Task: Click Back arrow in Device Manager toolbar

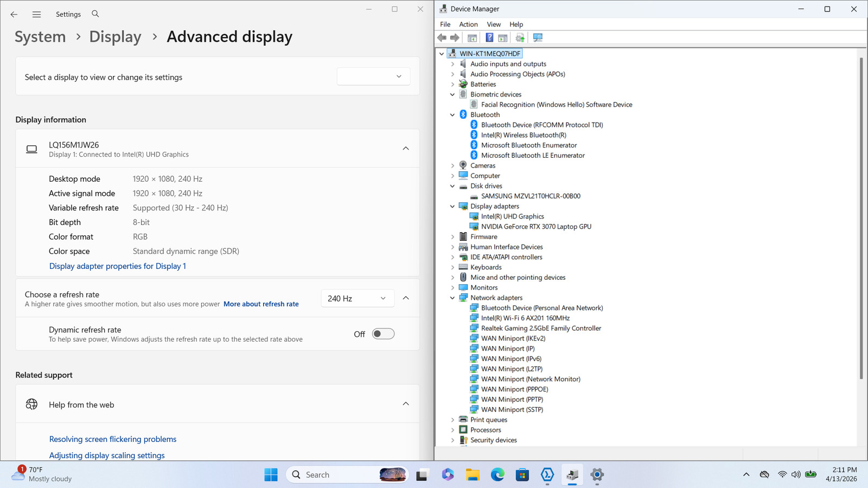Action: coord(442,37)
